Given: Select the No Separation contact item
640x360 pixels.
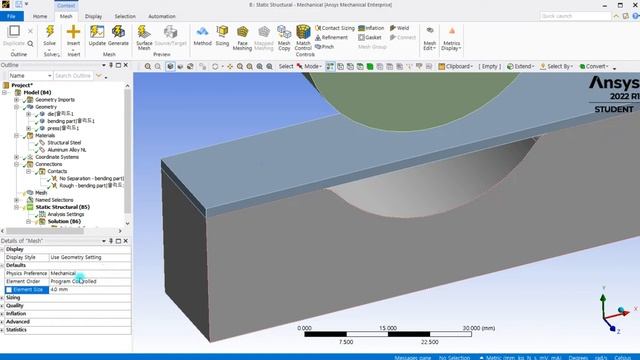Looking at the screenshot, I should pyautogui.click(x=91, y=179).
